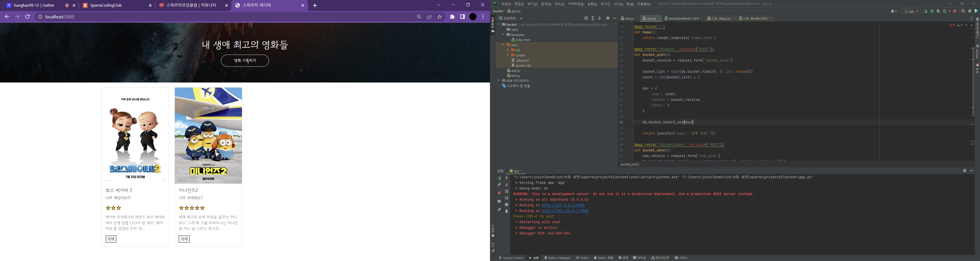The width and height of the screenshot is (980, 261).
Task: Click the profiler run icon in PyCharm toolbar
Action: click(945, 11)
